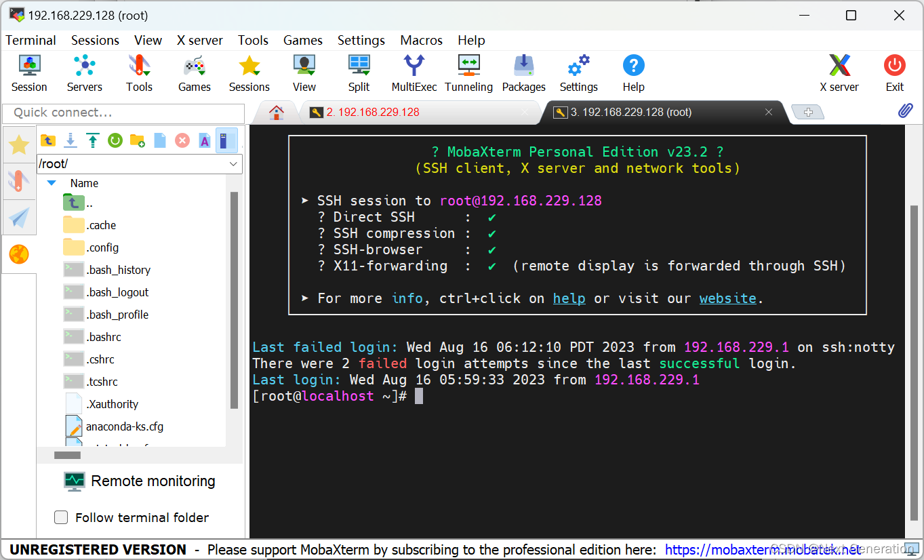924x560 pixels.
Task: Go to the parent directory in SFTP browser
Action: pyautogui.click(x=48, y=140)
